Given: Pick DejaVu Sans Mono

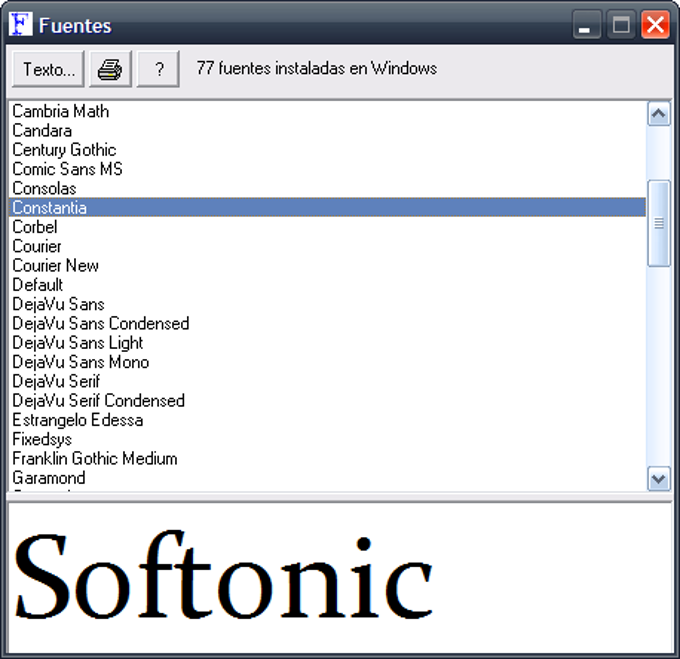Looking at the screenshot, I should tap(327, 362).
